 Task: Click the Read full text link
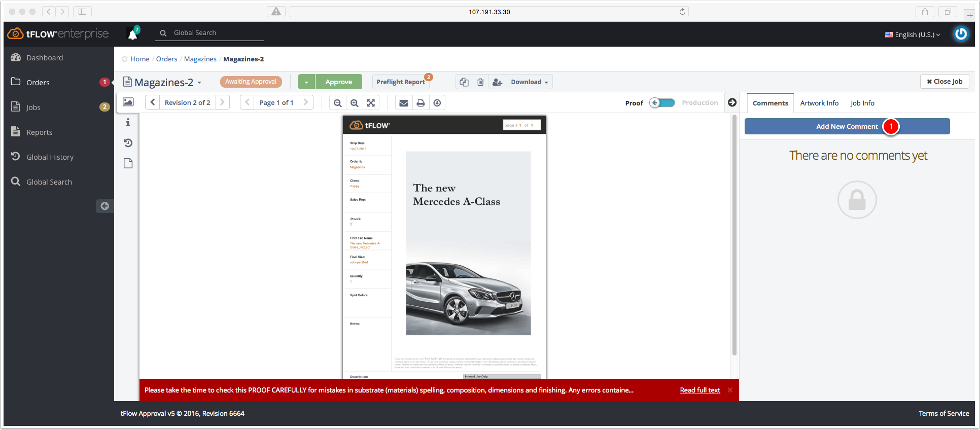(700, 390)
